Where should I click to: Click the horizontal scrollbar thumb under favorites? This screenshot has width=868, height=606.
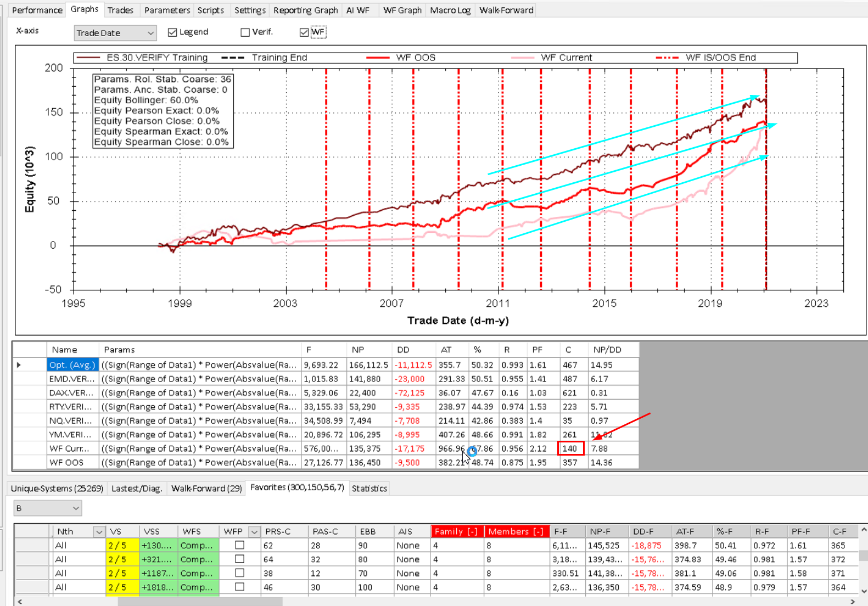(200, 602)
